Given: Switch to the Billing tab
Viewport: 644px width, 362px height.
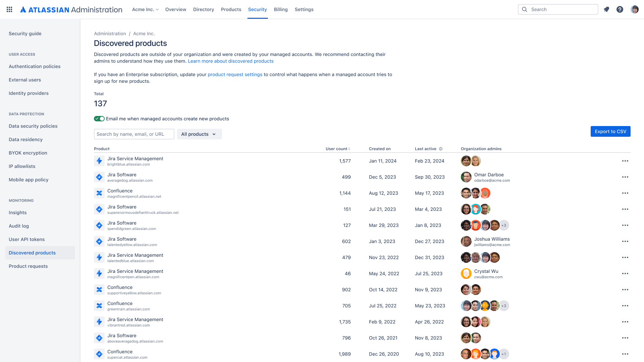Looking at the screenshot, I should pyautogui.click(x=280, y=9).
